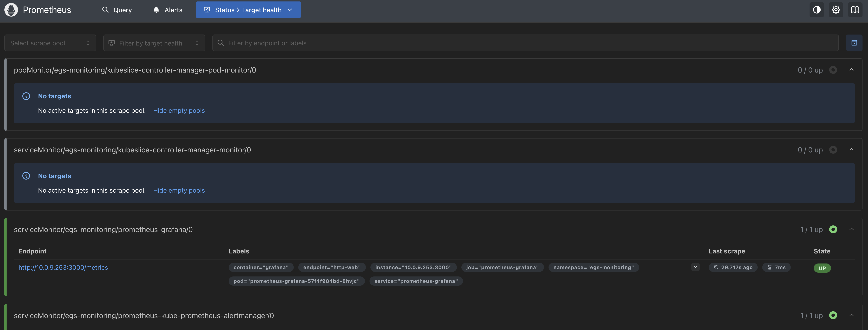Focus the Filter by endpoint or labels field

pos(526,43)
